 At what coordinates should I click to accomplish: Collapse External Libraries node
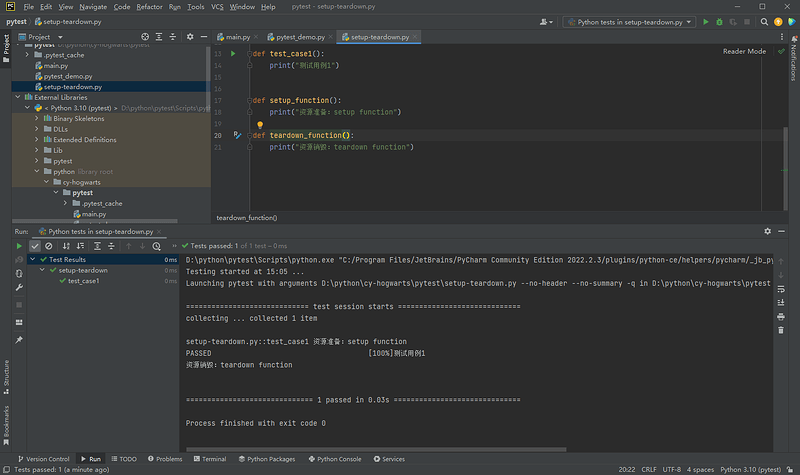(x=18, y=97)
